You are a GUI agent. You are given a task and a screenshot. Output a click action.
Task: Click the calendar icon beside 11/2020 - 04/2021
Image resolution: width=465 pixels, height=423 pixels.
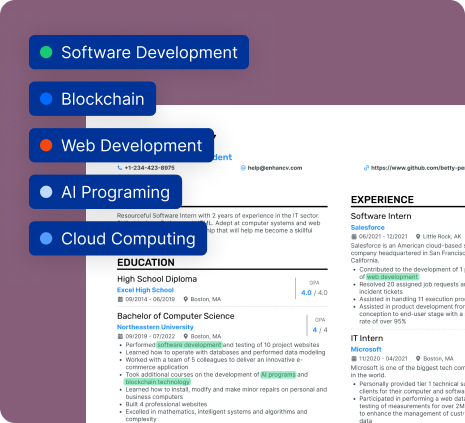(354, 359)
